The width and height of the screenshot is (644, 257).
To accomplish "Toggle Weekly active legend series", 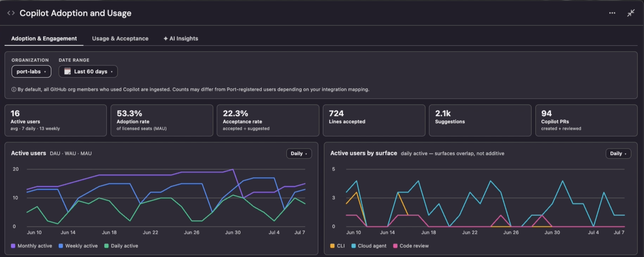I will (78, 246).
